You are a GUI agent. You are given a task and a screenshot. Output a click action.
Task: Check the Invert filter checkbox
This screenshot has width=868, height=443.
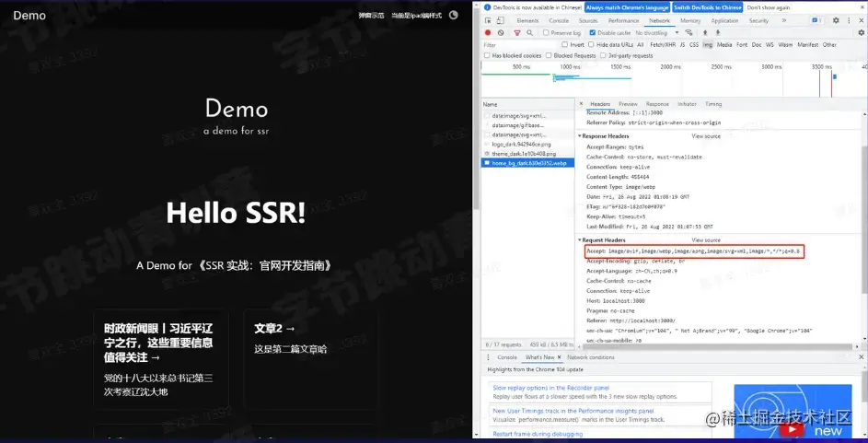565,44
